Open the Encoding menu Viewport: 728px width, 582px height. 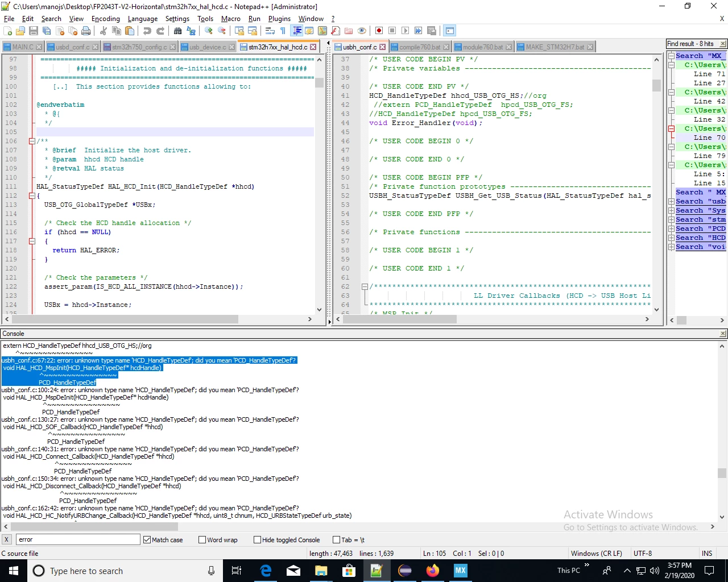(105, 19)
